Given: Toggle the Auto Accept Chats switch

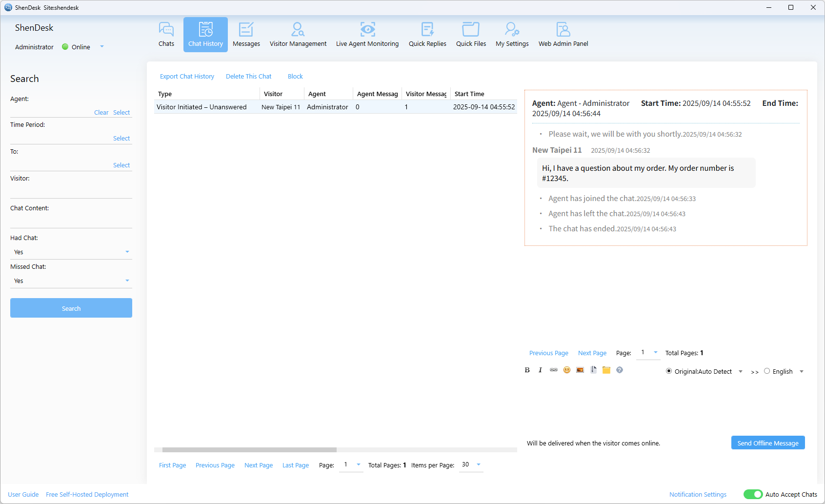Looking at the screenshot, I should coord(753,494).
